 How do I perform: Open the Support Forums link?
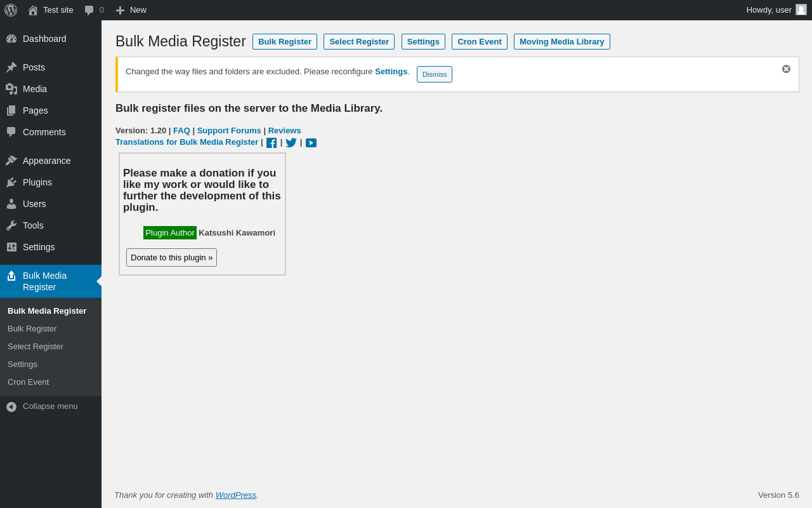[x=229, y=130]
